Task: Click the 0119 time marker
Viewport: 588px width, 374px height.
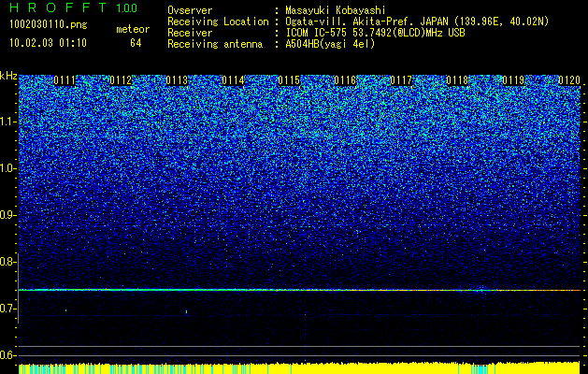Action: 513,80
